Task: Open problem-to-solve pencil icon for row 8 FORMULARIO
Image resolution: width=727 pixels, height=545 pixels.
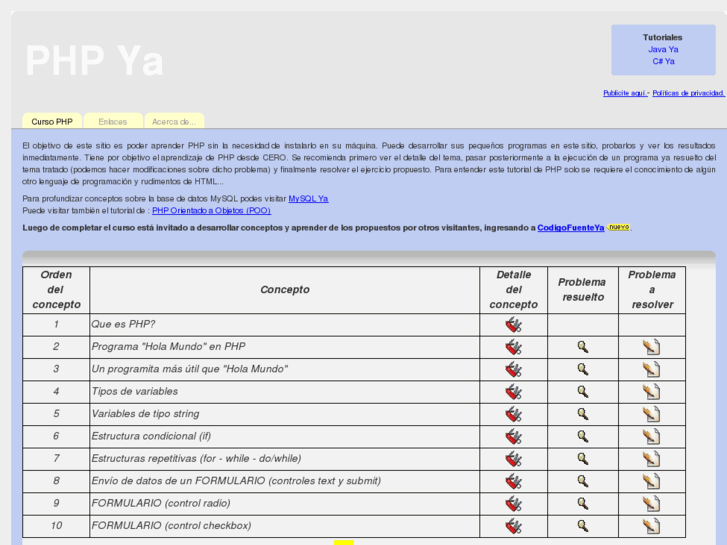Action: pos(651,481)
